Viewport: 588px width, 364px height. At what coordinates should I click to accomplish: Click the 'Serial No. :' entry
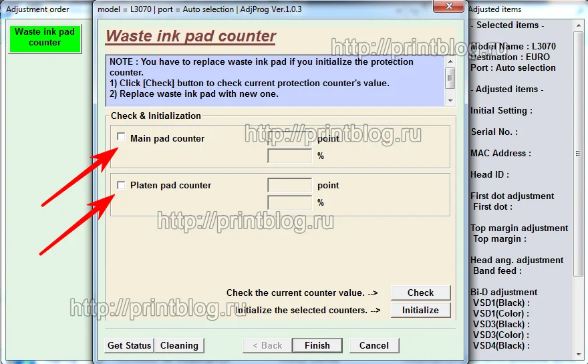(x=494, y=132)
